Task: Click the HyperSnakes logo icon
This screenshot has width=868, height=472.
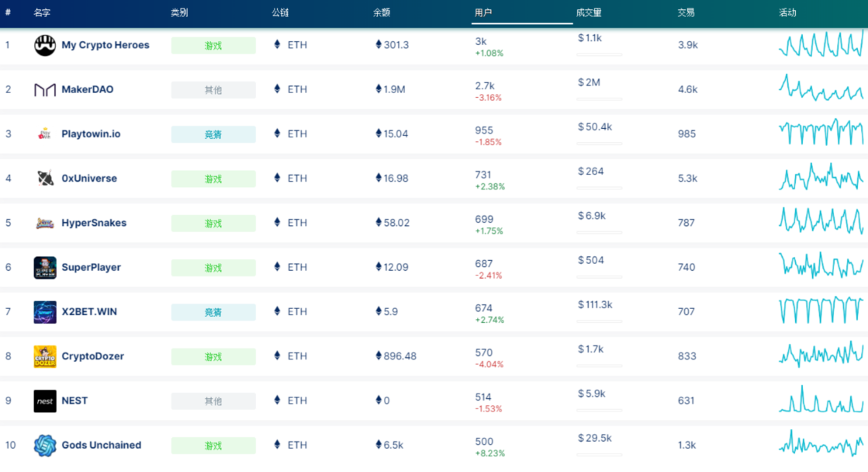Action: pyautogui.click(x=45, y=223)
